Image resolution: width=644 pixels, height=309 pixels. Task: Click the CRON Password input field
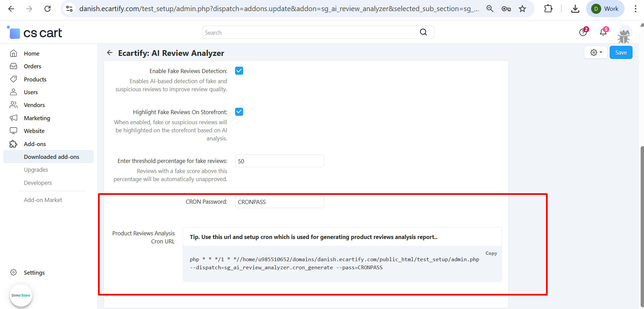click(279, 202)
